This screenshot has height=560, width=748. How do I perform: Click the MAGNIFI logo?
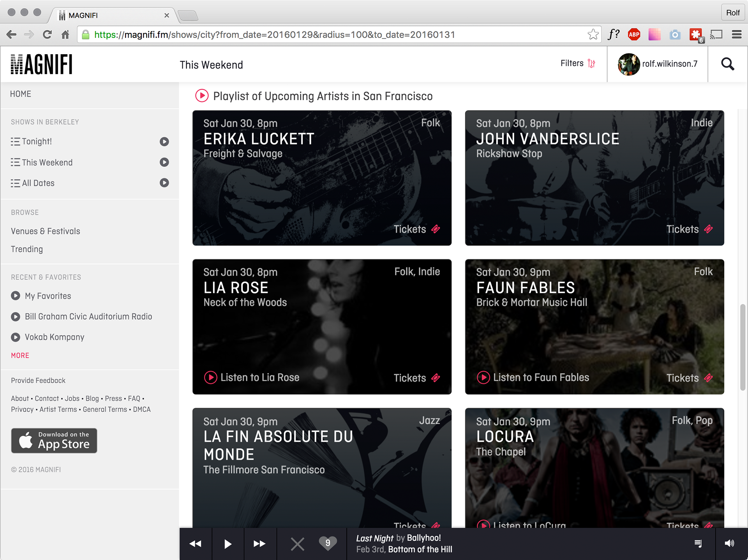click(41, 64)
